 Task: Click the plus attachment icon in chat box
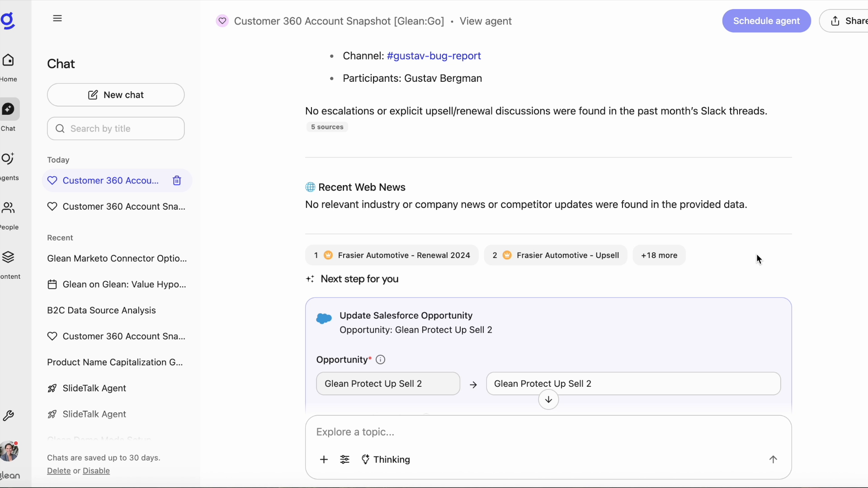(x=324, y=460)
